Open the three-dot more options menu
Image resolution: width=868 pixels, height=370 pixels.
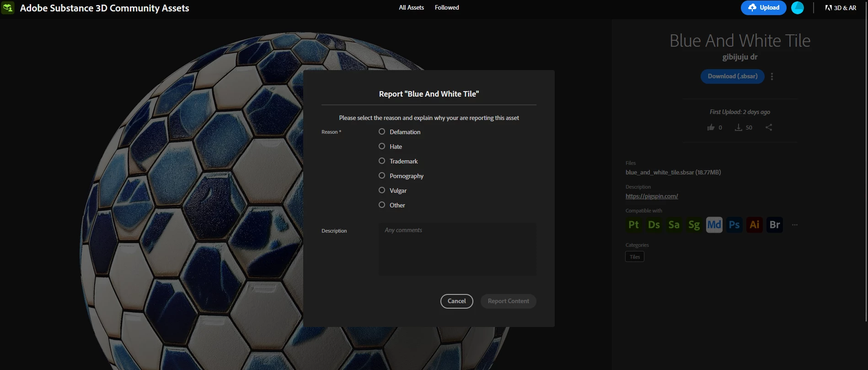coord(772,76)
